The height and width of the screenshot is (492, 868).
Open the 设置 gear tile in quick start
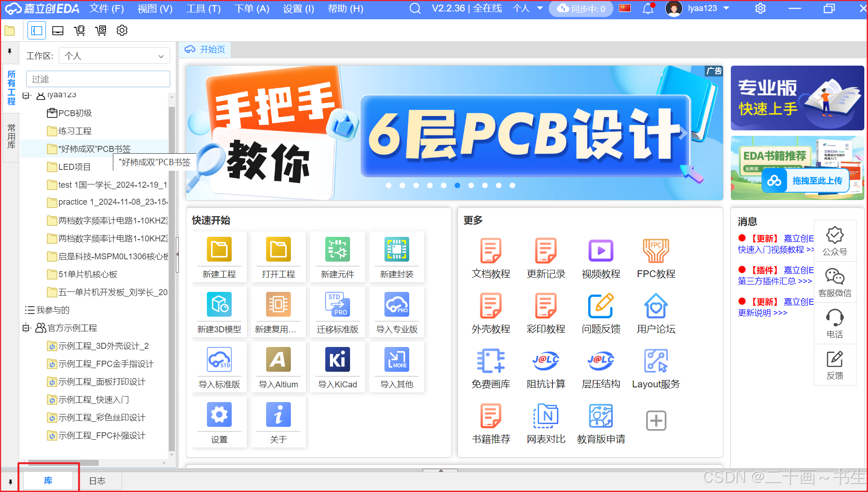(219, 414)
